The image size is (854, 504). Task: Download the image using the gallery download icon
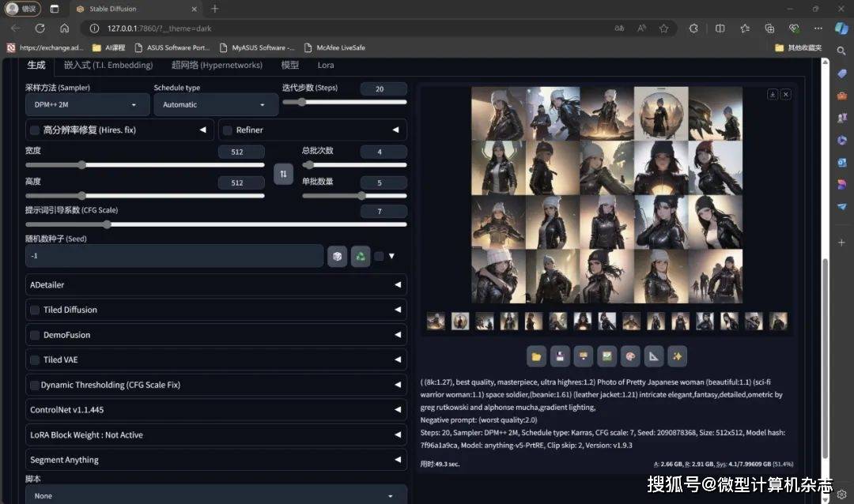773,94
